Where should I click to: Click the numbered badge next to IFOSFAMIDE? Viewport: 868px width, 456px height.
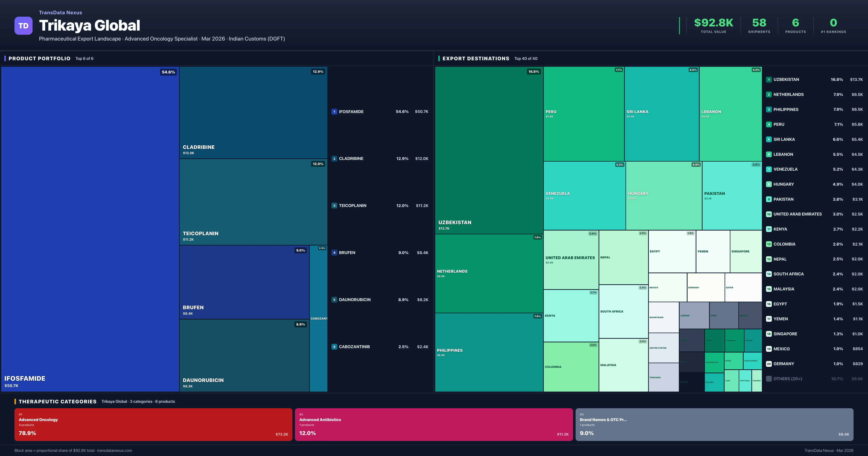click(334, 111)
